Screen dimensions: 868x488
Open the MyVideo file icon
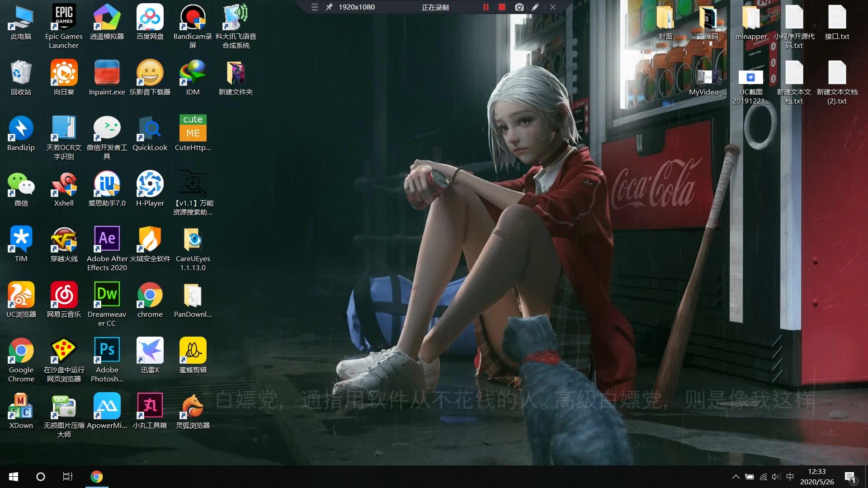click(x=708, y=81)
